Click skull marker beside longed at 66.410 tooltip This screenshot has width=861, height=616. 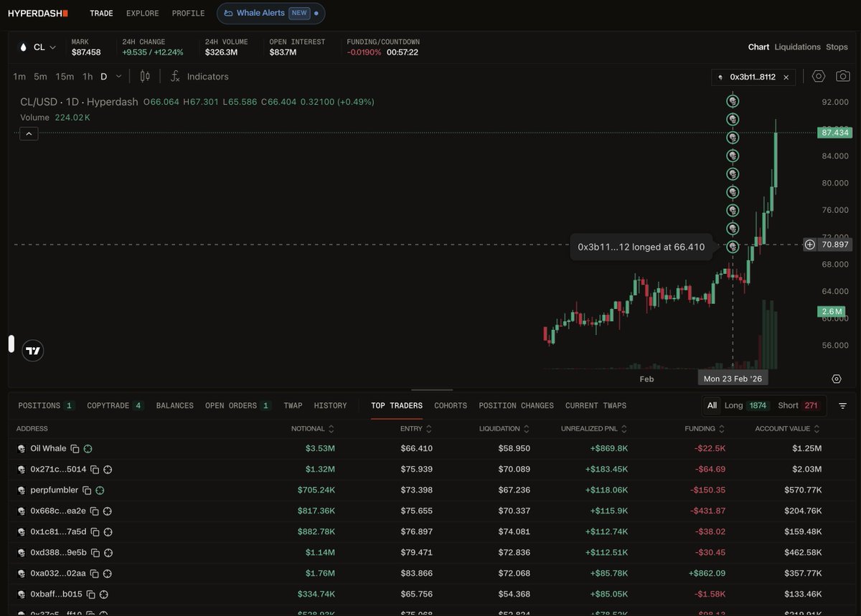(x=733, y=247)
